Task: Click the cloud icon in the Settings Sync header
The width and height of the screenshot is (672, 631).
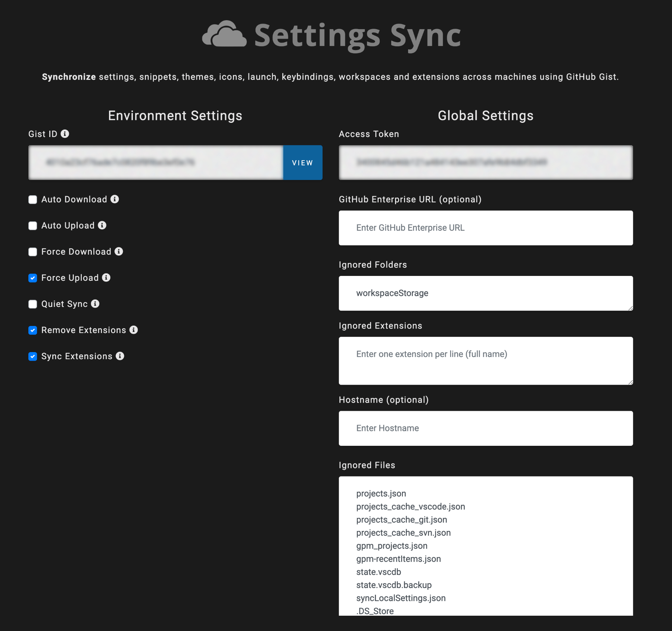Action: [x=224, y=35]
